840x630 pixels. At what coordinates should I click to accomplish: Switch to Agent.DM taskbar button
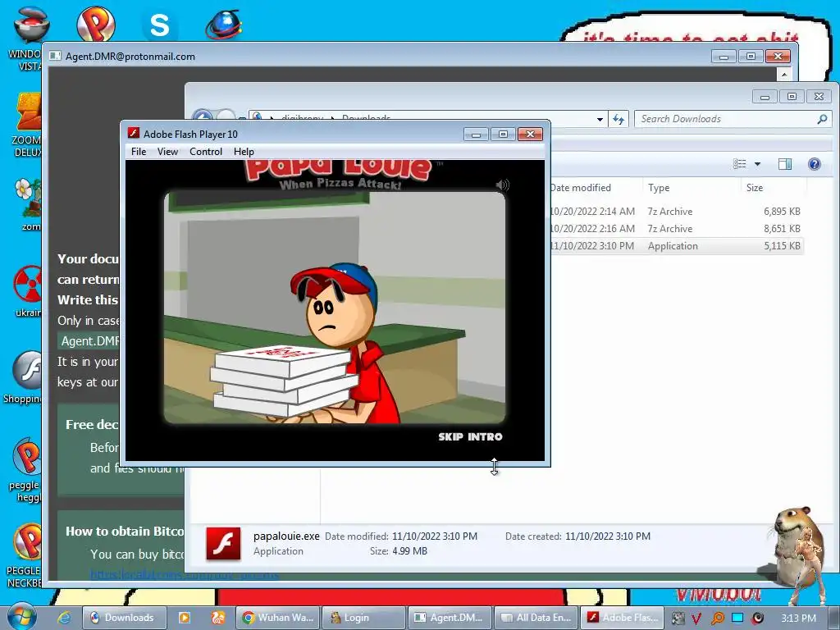(449, 618)
